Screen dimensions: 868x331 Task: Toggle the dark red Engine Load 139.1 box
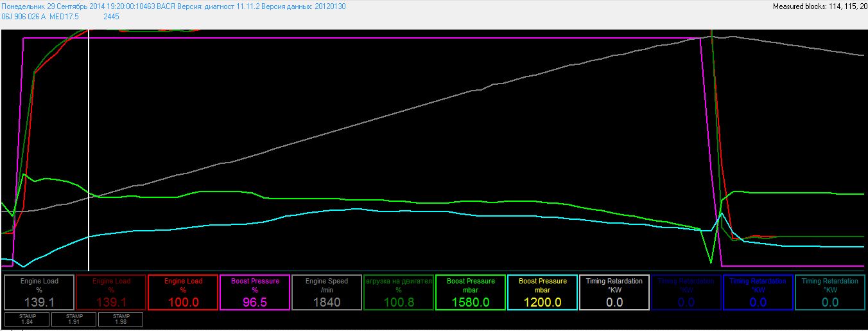(111, 292)
